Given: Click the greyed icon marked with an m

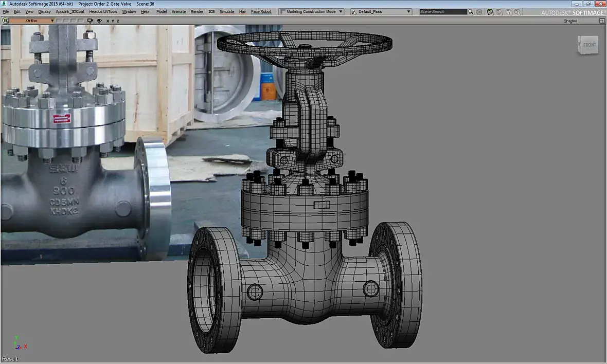Looking at the screenshot, I should tap(508, 12).
